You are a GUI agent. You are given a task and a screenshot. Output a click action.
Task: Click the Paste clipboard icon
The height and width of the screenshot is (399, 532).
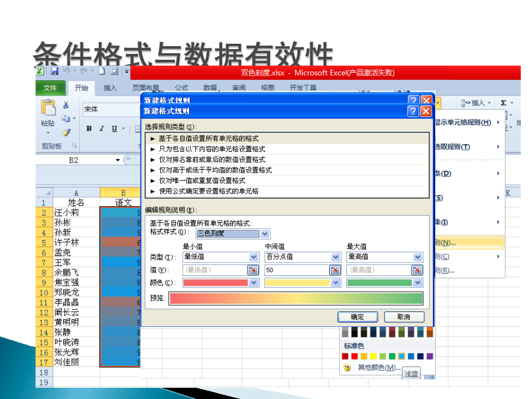pos(47,109)
